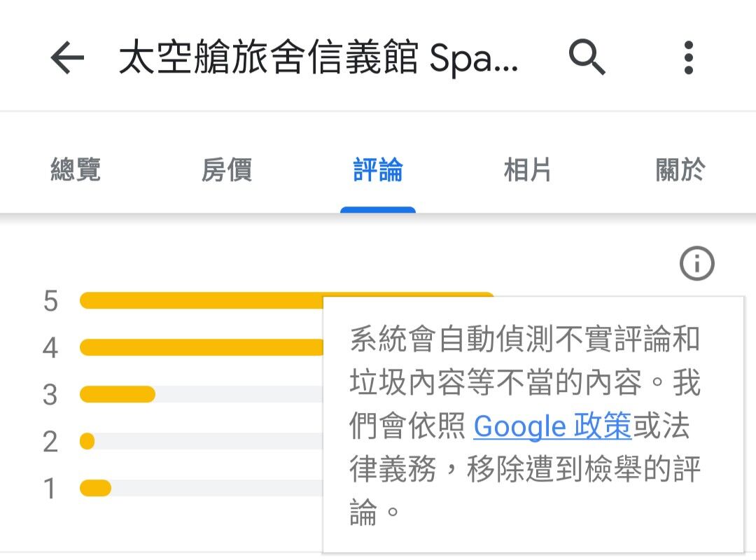Open the three-dot overflow menu
This screenshot has height=560, width=756.
pyautogui.click(x=689, y=58)
